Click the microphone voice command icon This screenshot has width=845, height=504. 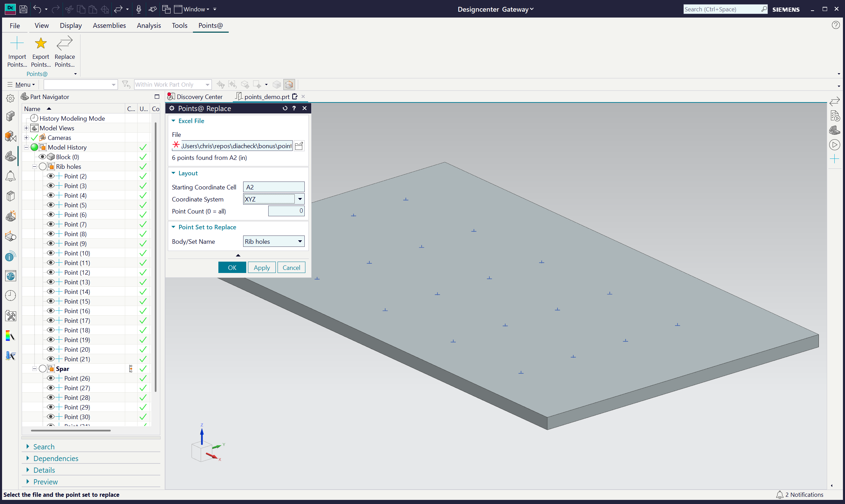coord(139,9)
